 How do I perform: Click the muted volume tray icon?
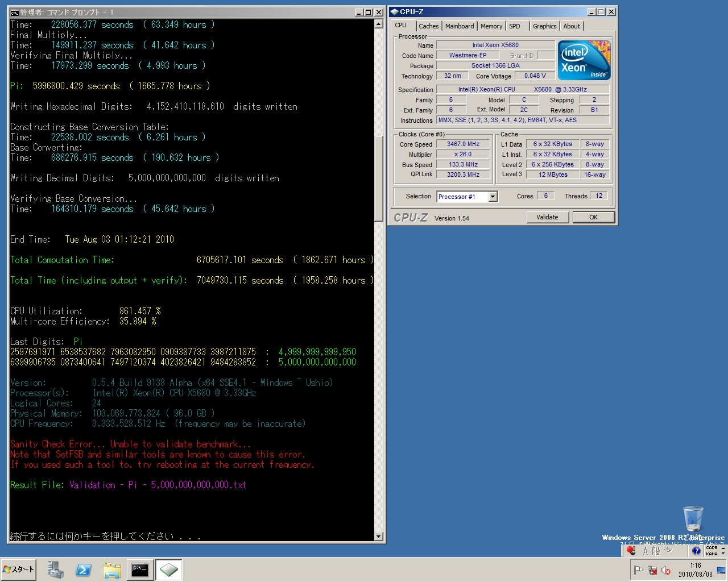pyautogui.click(x=666, y=570)
